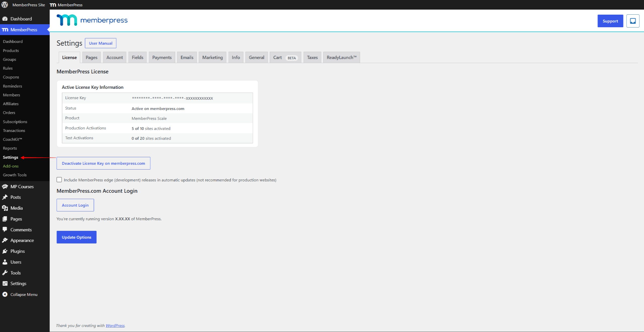
Task: Click the memberpress logo in header
Action: click(x=92, y=20)
